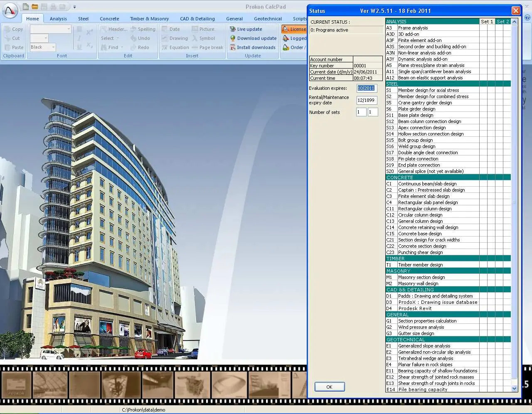This screenshot has width=532, height=414.
Task: Click Install downloads in Update group
Action: tap(253, 47)
